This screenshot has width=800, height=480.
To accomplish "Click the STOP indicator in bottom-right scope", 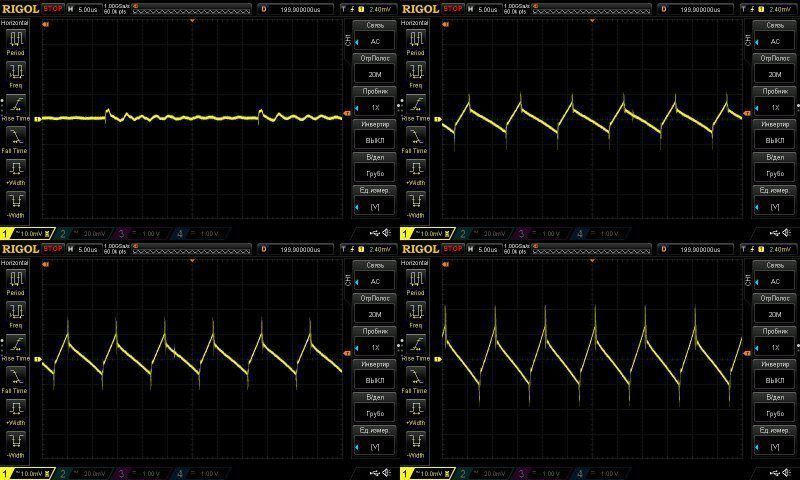I will tap(453, 248).
